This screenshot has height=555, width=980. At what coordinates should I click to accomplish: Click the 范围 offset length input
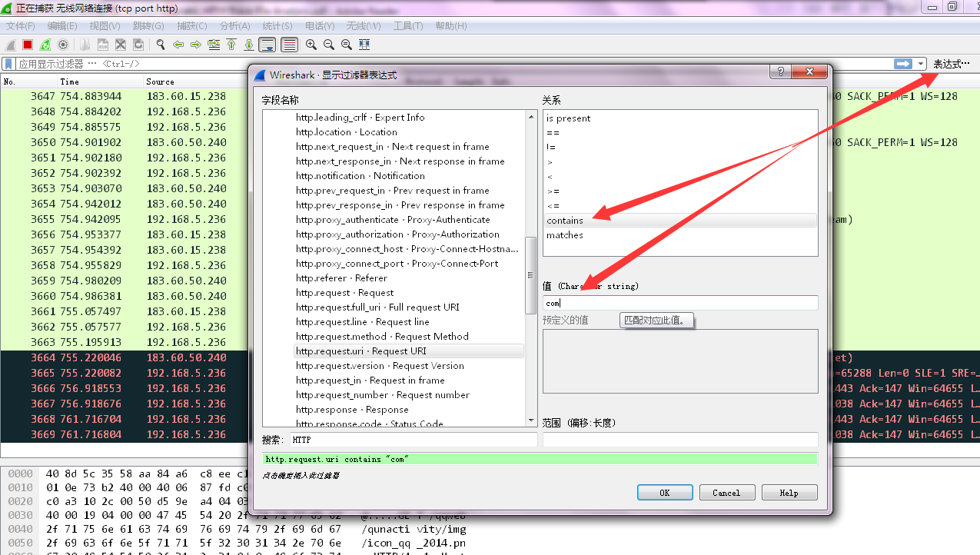coord(680,440)
